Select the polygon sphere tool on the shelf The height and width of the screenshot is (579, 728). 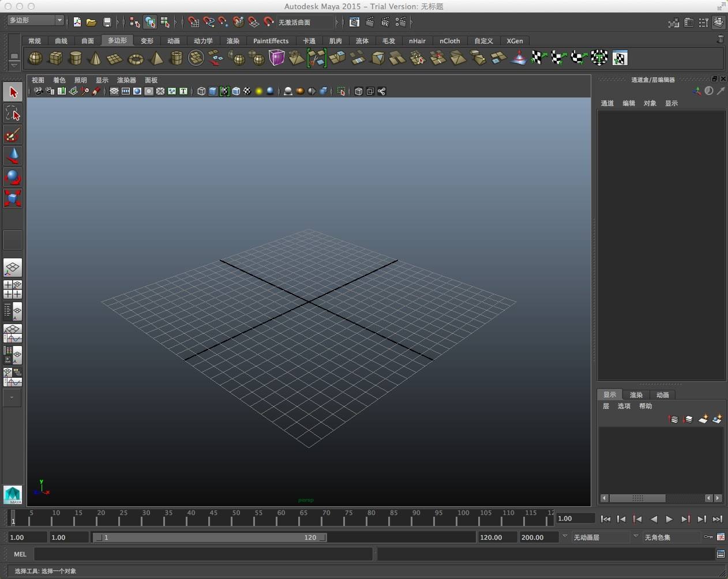(35, 58)
